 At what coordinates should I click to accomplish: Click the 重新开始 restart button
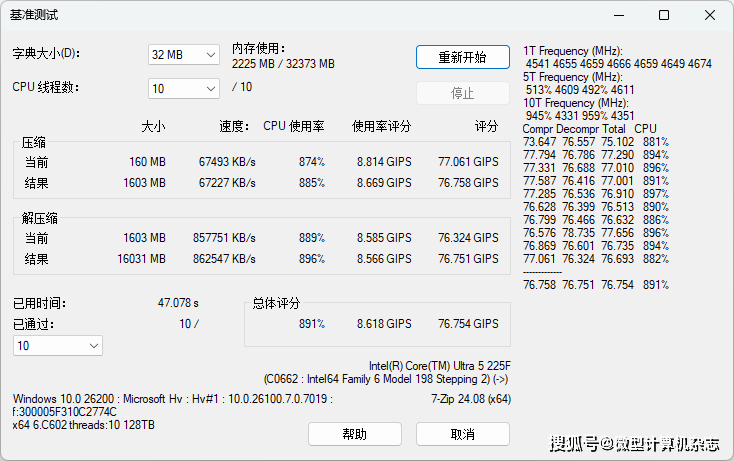coord(462,57)
